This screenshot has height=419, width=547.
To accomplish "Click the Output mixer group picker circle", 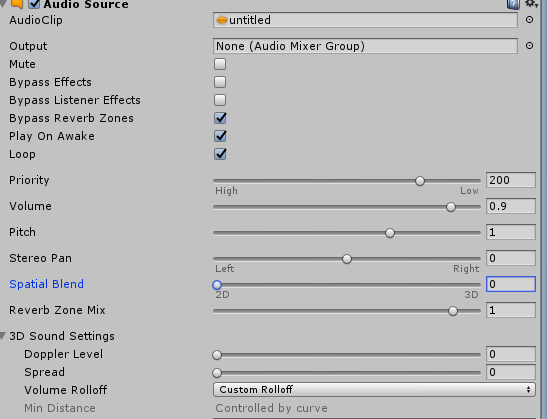I will (x=529, y=46).
